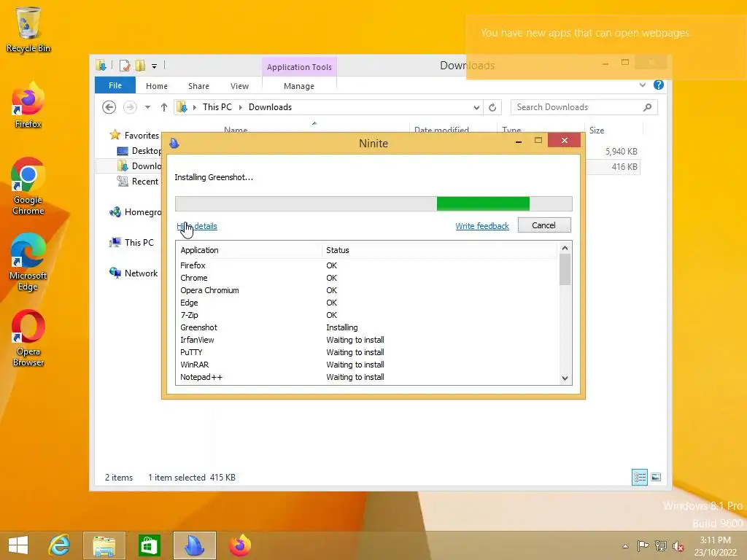The height and width of the screenshot is (560, 747).
Task: Cancel the Ninite installation
Action: [544, 225]
